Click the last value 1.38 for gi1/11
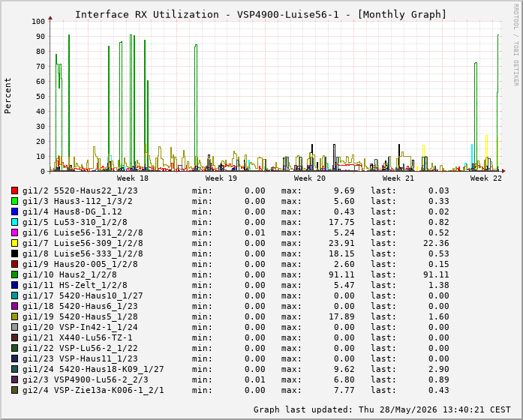This screenshot has width=523, height=420. tap(439, 285)
